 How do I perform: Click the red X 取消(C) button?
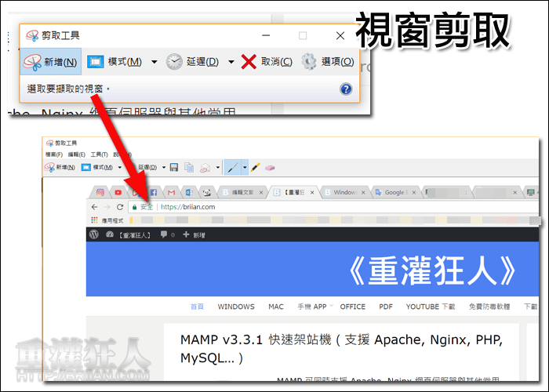click(x=267, y=62)
